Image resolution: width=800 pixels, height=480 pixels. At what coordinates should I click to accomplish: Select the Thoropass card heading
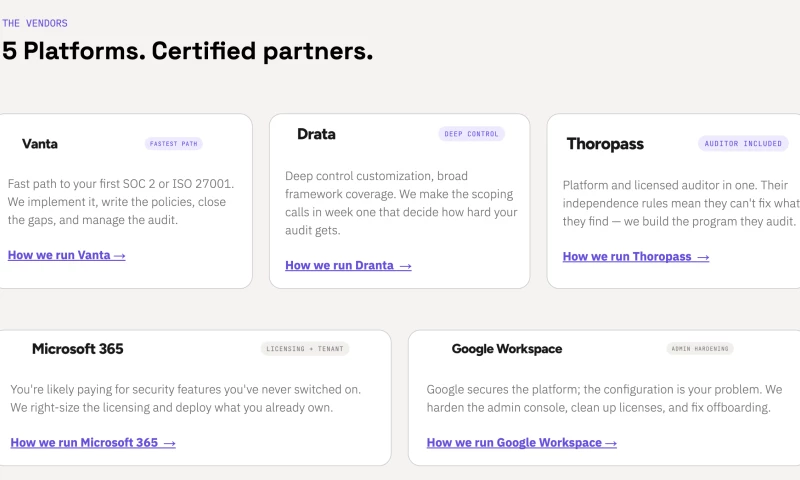pyautogui.click(x=605, y=144)
